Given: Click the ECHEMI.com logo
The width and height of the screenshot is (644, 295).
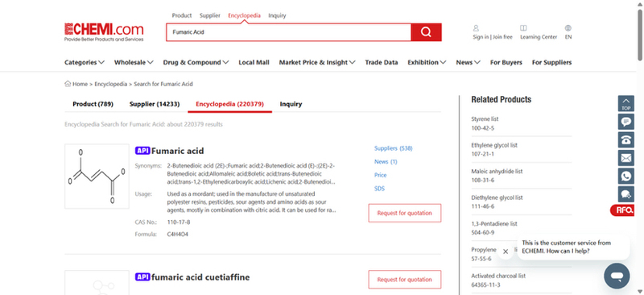Looking at the screenshot, I should [104, 32].
